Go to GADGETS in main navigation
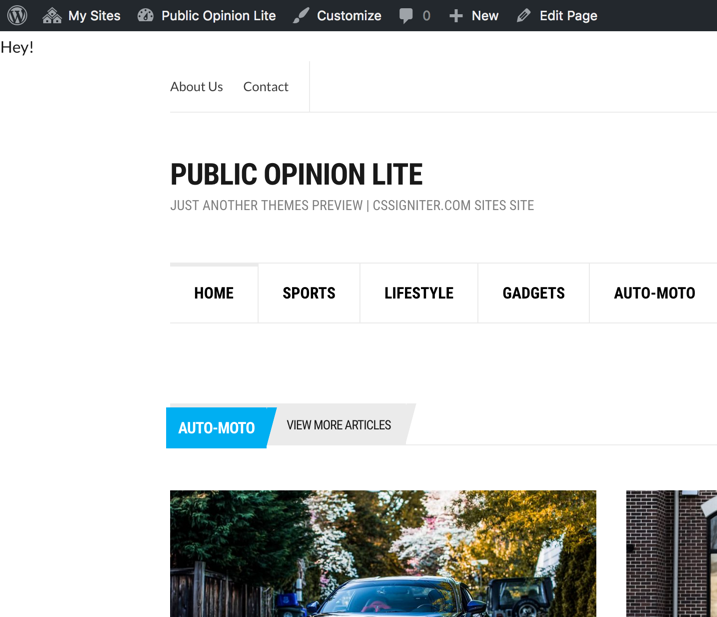 [x=534, y=293]
